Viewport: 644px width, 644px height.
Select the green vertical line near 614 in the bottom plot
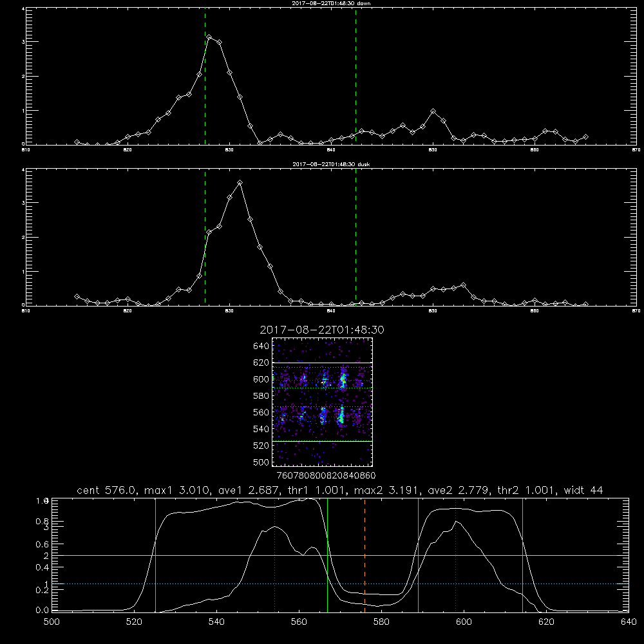click(x=522, y=555)
